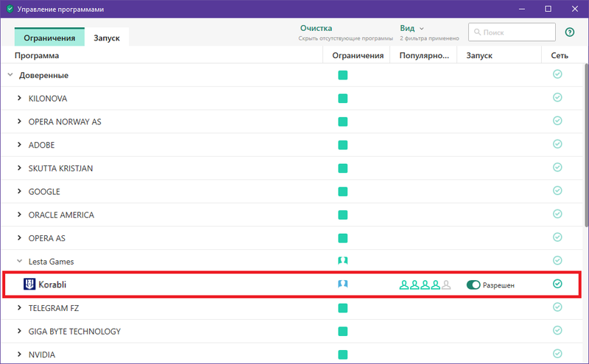Select the GOOGLE row label

(44, 192)
